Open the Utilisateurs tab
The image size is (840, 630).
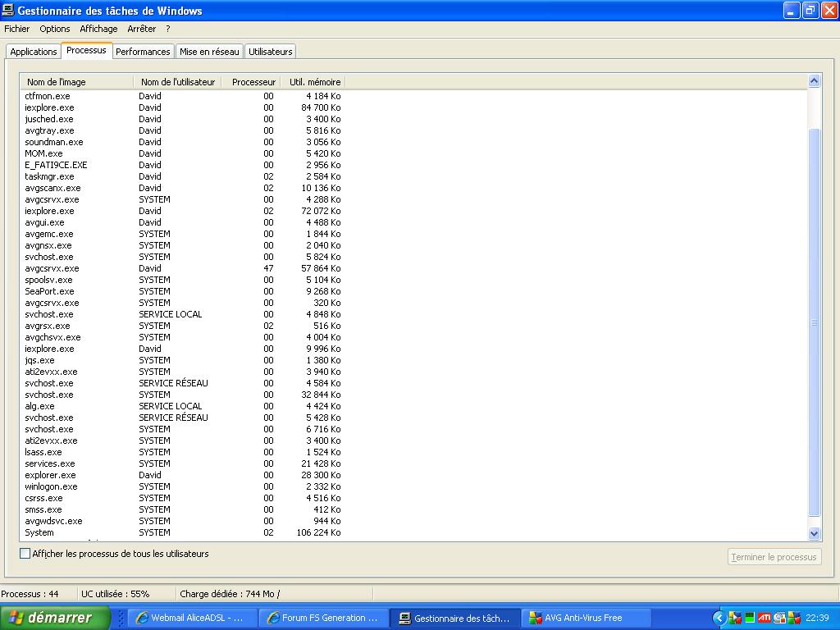[x=271, y=52]
